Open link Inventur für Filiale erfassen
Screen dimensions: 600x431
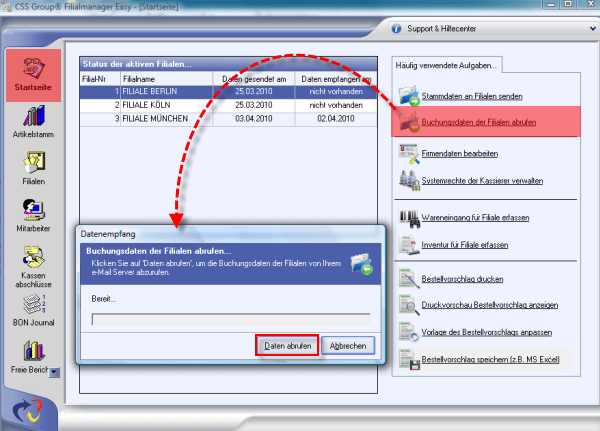click(x=465, y=245)
